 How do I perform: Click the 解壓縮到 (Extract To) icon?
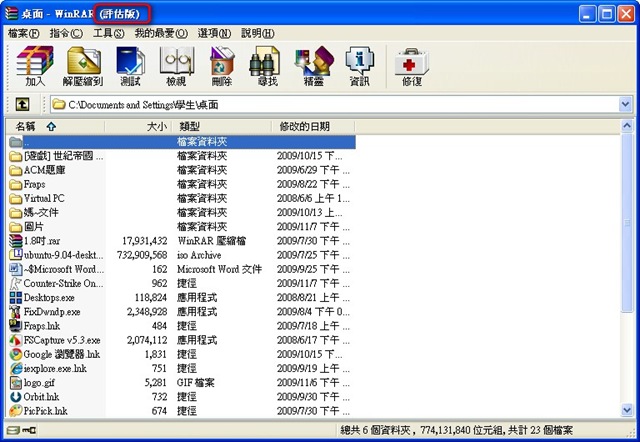pos(84,66)
